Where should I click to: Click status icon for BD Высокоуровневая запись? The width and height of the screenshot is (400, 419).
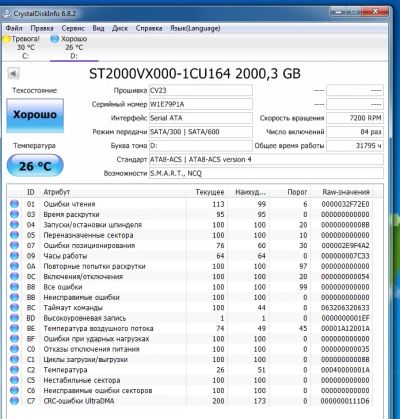(14, 318)
